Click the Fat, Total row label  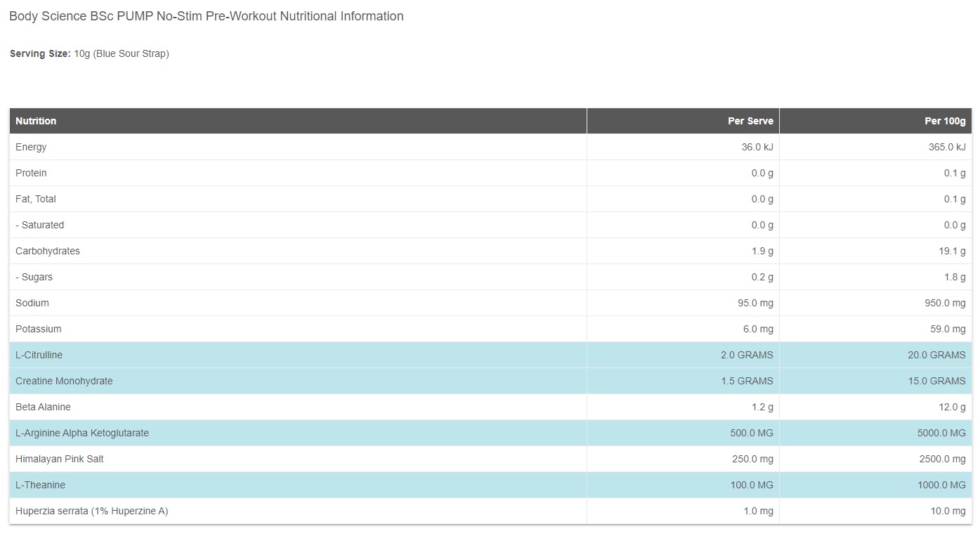(x=36, y=199)
